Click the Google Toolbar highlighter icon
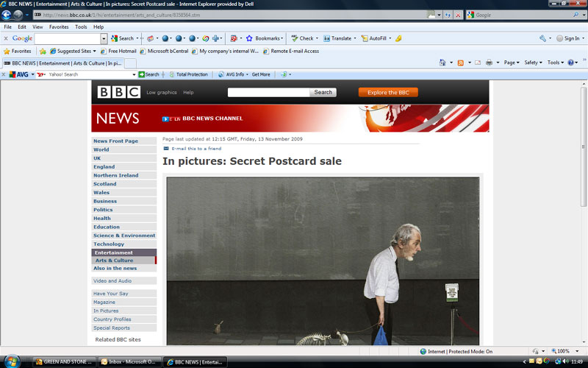 click(x=398, y=38)
